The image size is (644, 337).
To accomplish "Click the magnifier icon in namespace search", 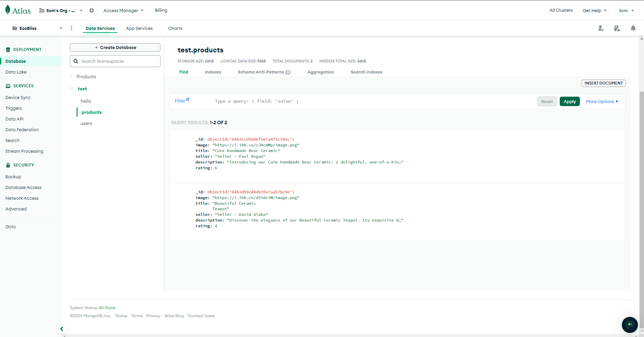I will [x=76, y=61].
